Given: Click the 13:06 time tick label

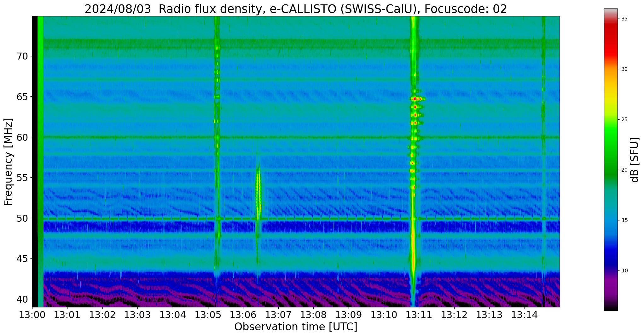Looking at the screenshot, I should 243,315.
